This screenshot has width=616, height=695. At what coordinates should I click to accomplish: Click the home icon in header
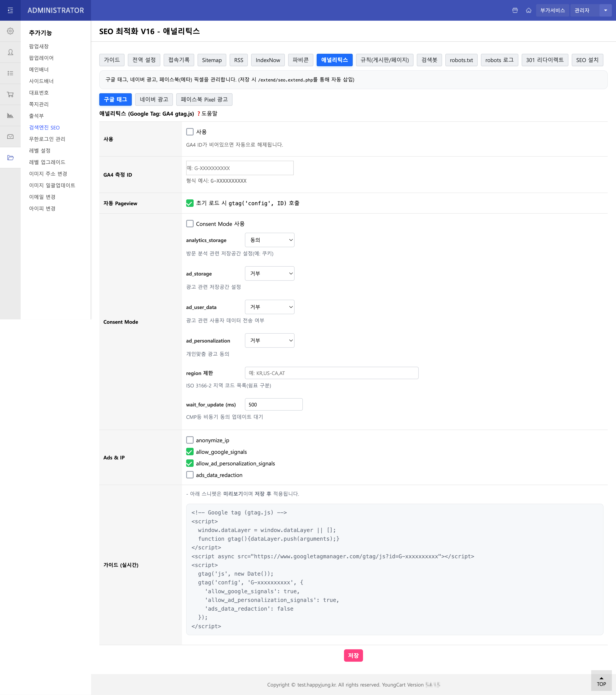coord(528,11)
